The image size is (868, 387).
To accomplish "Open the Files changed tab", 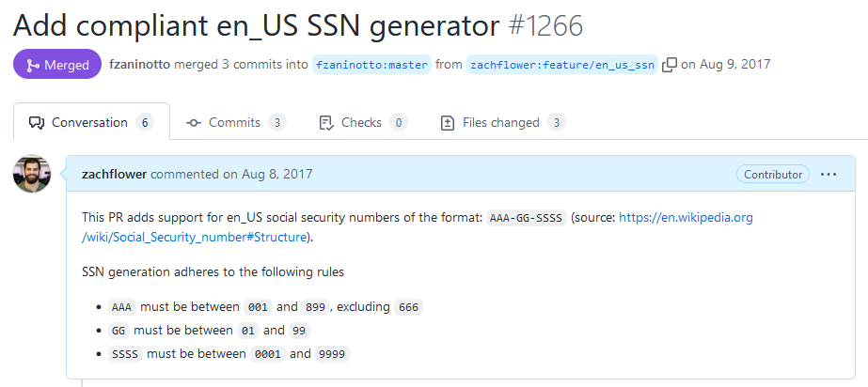I will pos(500,123).
